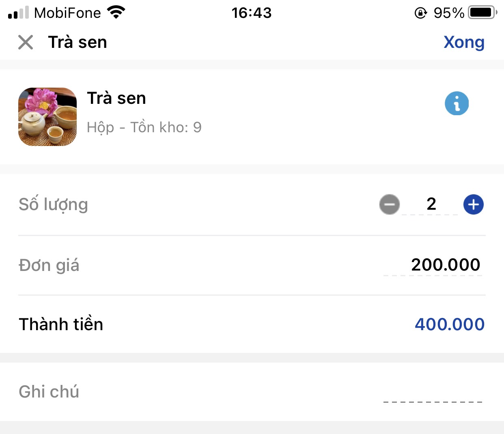Tap the Trà sen header title
The height and width of the screenshot is (434, 504).
(78, 42)
